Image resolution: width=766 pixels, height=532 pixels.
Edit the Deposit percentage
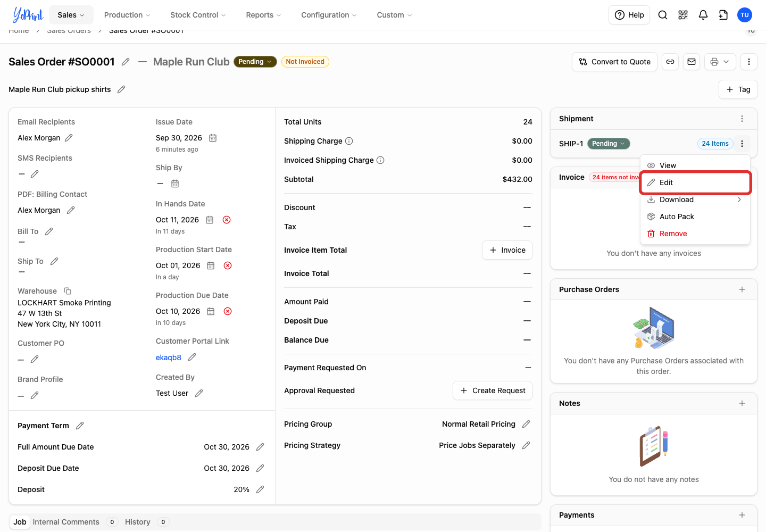coord(260,489)
